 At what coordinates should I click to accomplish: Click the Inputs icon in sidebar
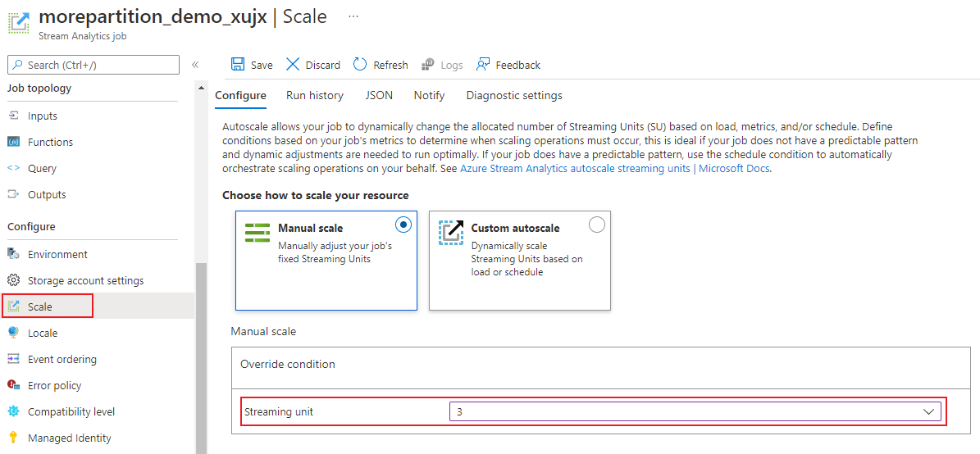coord(13,116)
